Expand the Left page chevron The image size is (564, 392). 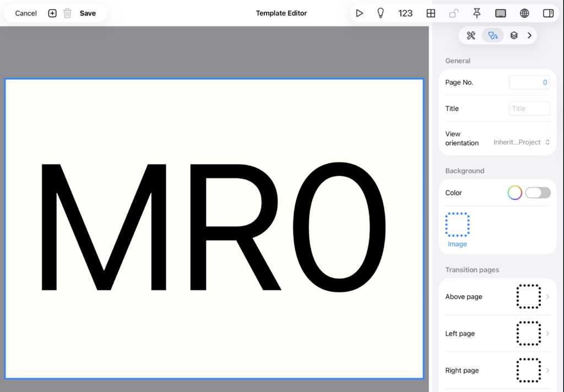pyautogui.click(x=547, y=334)
